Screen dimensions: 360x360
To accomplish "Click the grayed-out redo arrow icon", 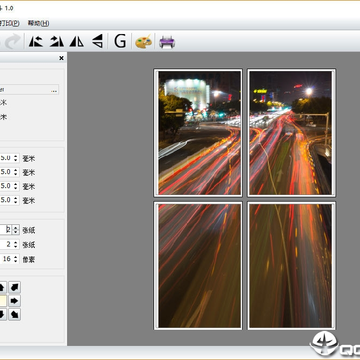I will coord(13,42).
